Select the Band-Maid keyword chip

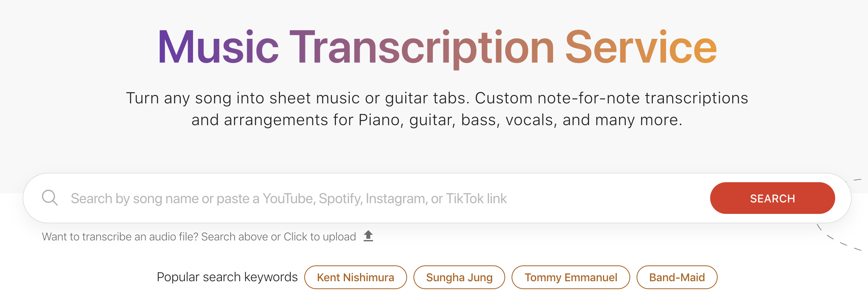pos(677,277)
